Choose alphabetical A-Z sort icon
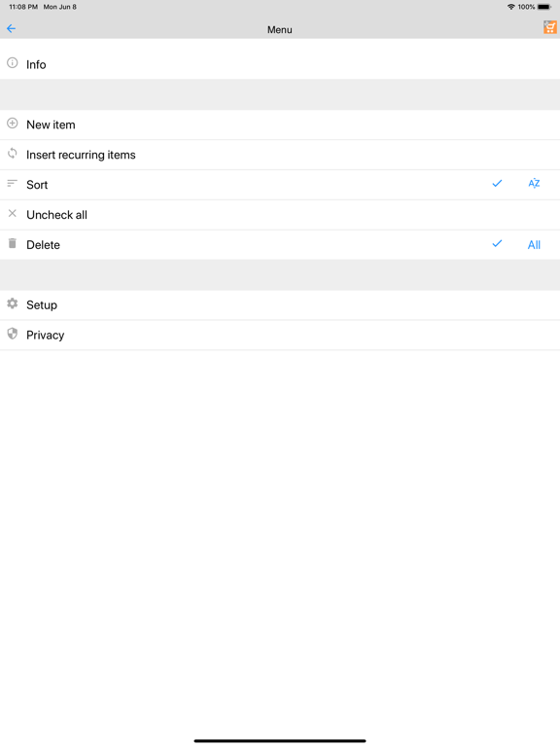Viewport: 560px width, 747px height. coord(534,184)
